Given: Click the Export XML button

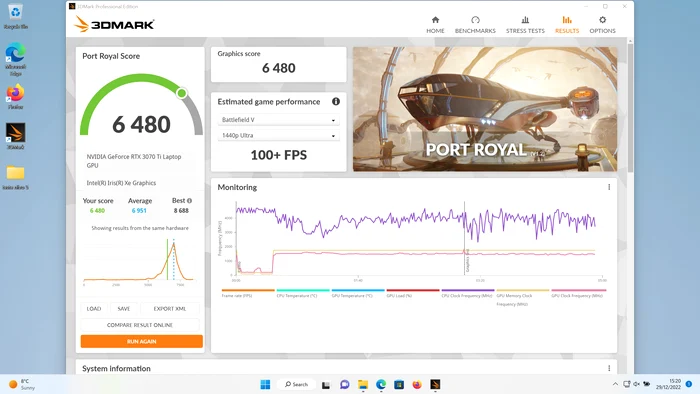Looking at the screenshot, I should pyautogui.click(x=170, y=308).
